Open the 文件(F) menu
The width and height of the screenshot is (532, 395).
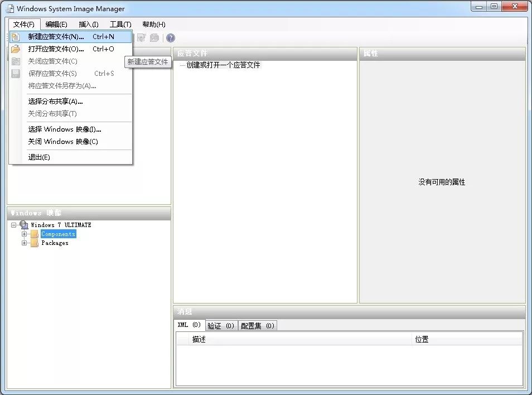click(24, 25)
